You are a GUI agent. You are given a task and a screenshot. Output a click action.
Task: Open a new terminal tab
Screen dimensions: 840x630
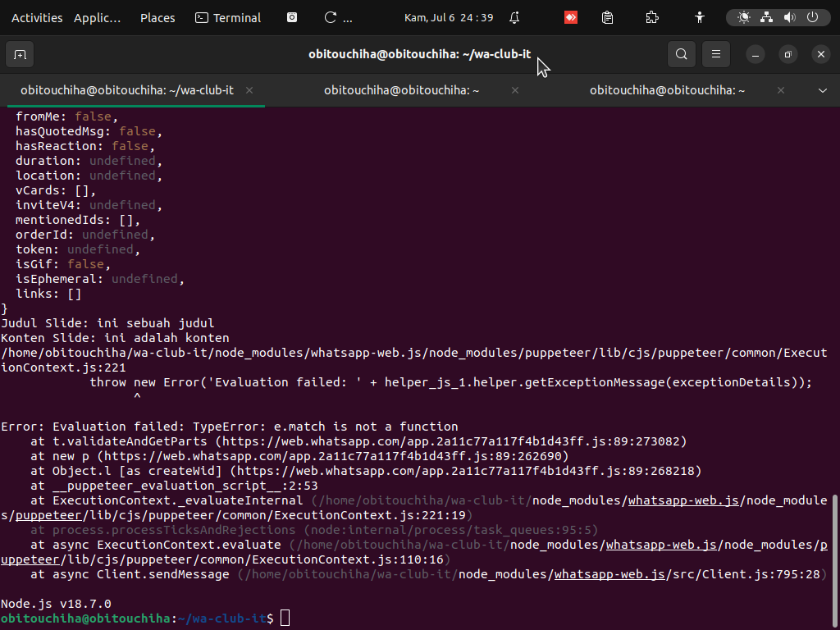pyautogui.click(x=20, y=54)
